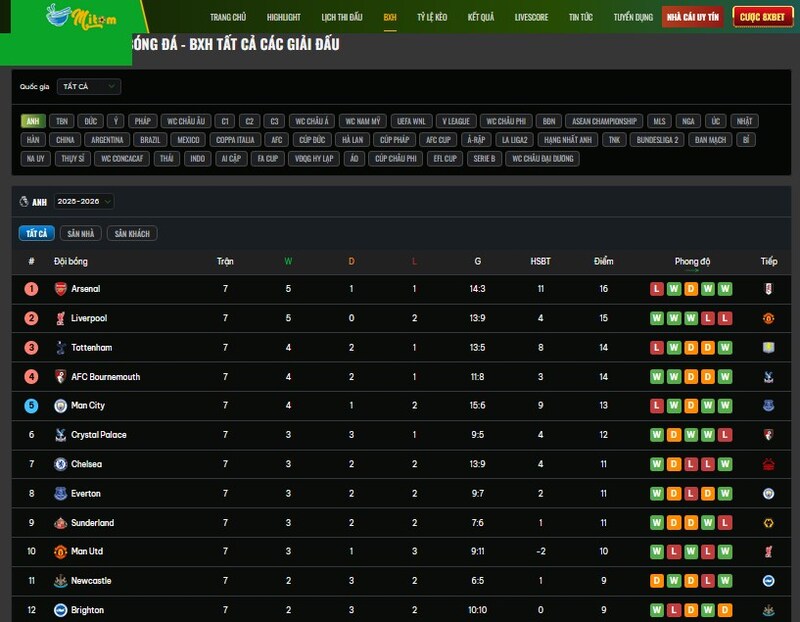800x622 pixels.
Task: Open the 2025-2026 season dropdown
Action: (x=84, y=201)
